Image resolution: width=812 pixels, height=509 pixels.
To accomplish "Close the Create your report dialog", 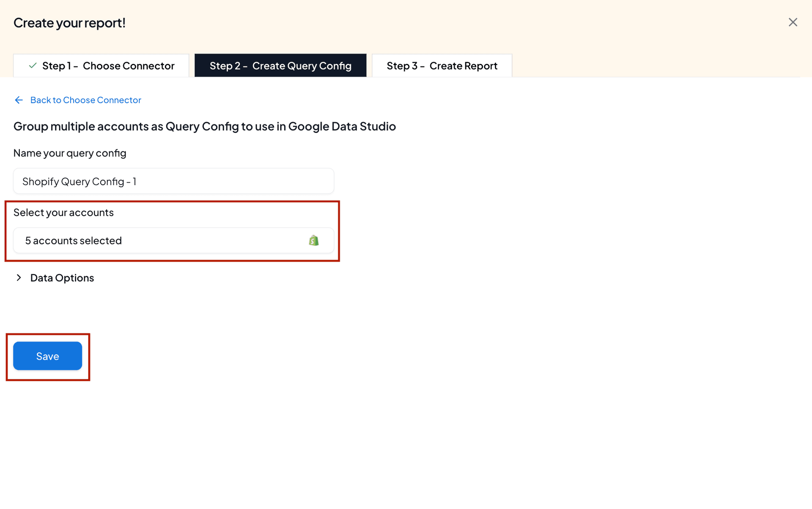I will pos(793,22).
